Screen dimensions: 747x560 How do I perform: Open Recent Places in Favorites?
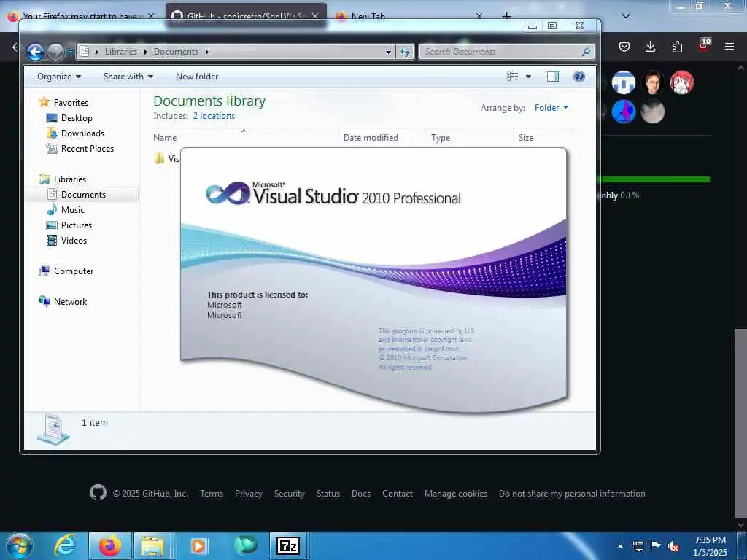(88, 148)
